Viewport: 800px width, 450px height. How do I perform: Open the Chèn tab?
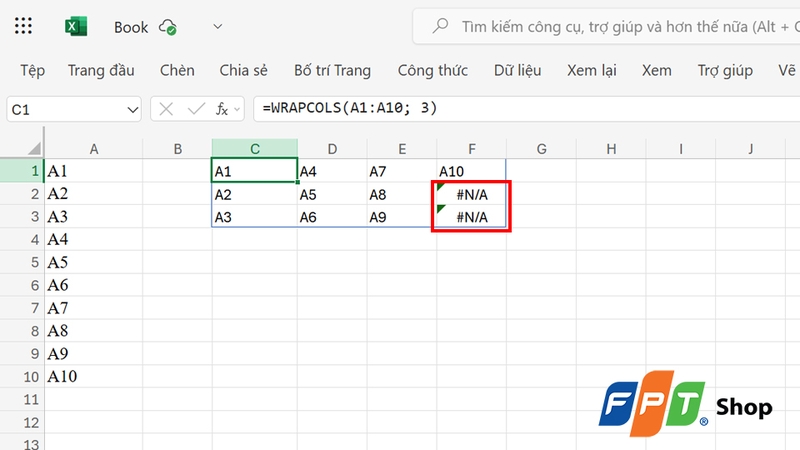(177, 71)
